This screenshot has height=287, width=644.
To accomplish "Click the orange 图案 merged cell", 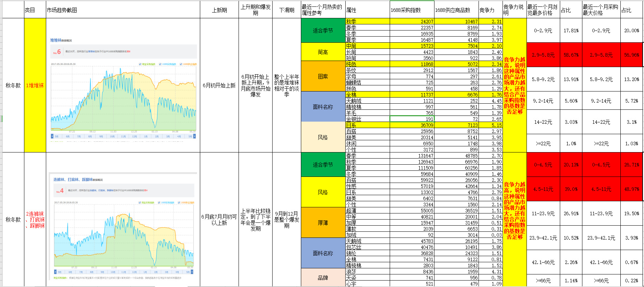I will [x=323, y=76].
